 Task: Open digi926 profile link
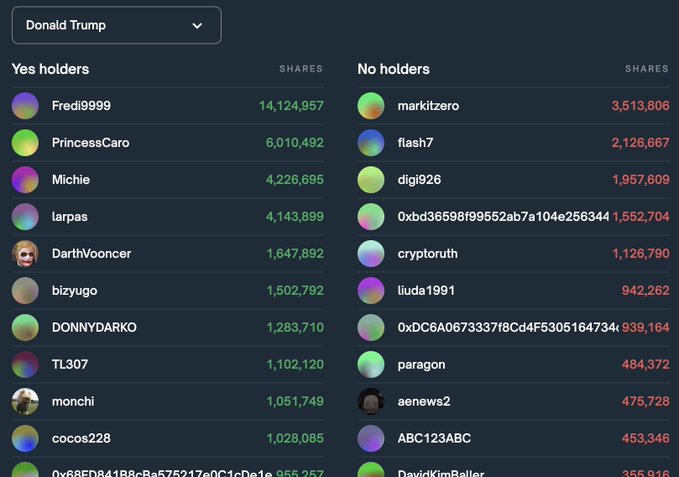coord(419,180)
